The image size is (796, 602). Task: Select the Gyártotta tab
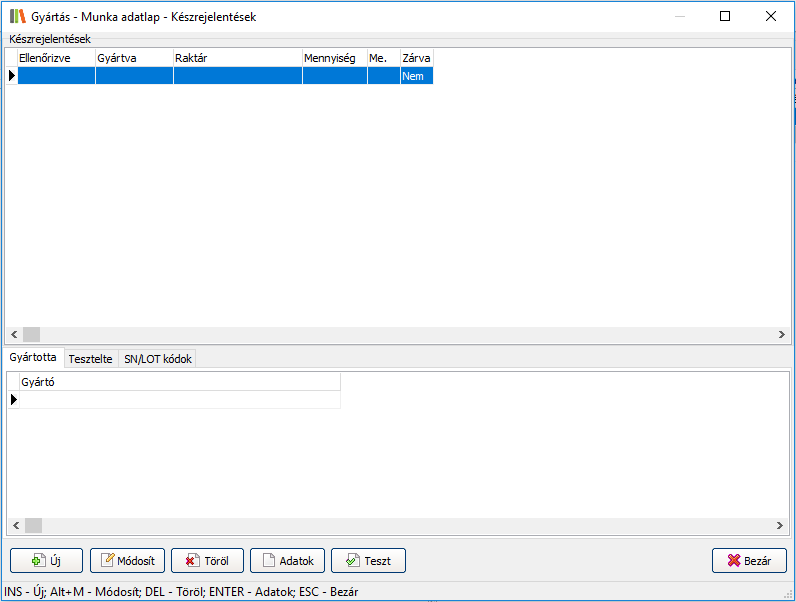(x=33, y=357)
